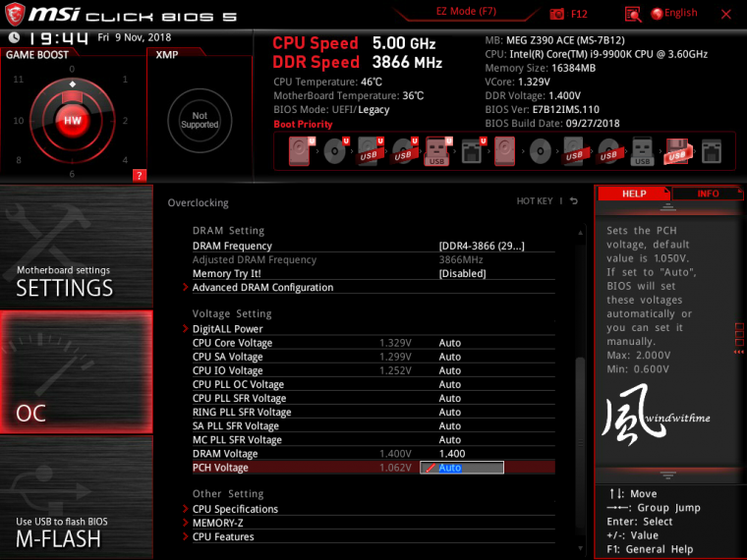This screenshot has width=747, height=560.
Task: Change the CPU SA Voltage Auto value
Action: pyautogui.click(x=450, y=357)
